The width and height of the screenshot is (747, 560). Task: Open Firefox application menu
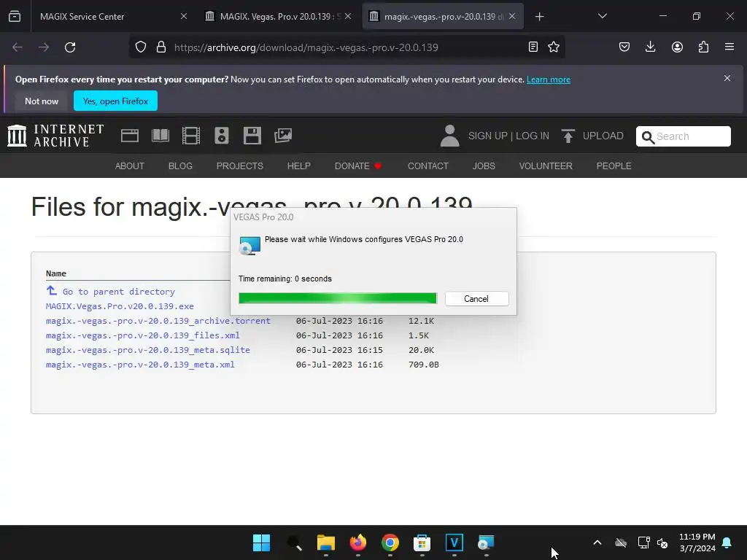[729, 47]
